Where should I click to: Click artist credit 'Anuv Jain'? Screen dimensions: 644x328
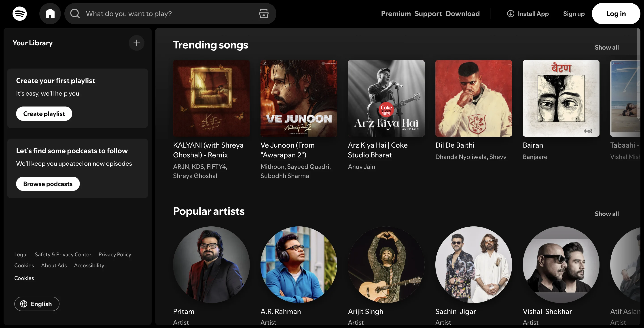pos(362,167)
